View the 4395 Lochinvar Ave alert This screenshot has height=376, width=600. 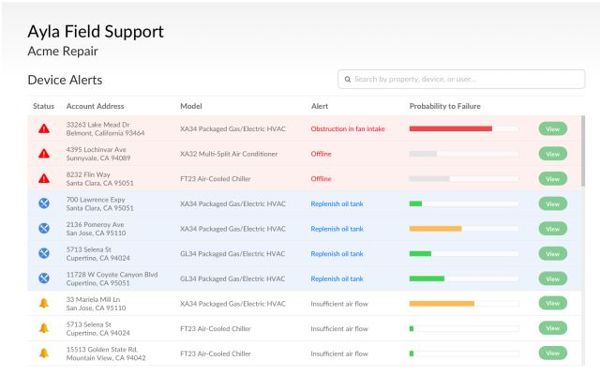click(553, 154)
